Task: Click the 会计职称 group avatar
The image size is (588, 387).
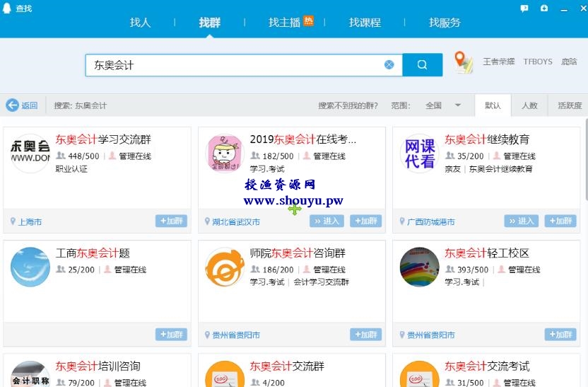Action: pos(30,374)
